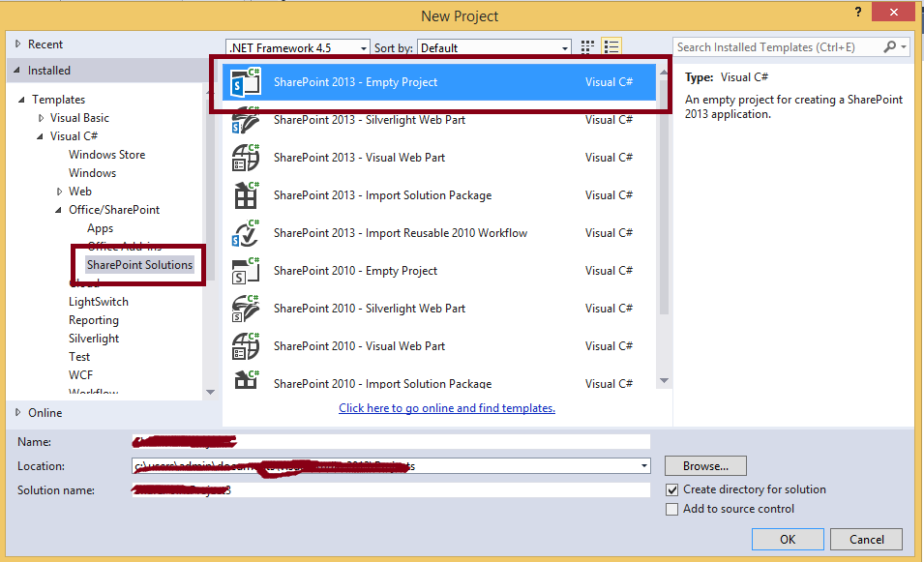Screen dimensions: 924x562
Task: Enable Add to source control checkbox
Action: [671, 509]
